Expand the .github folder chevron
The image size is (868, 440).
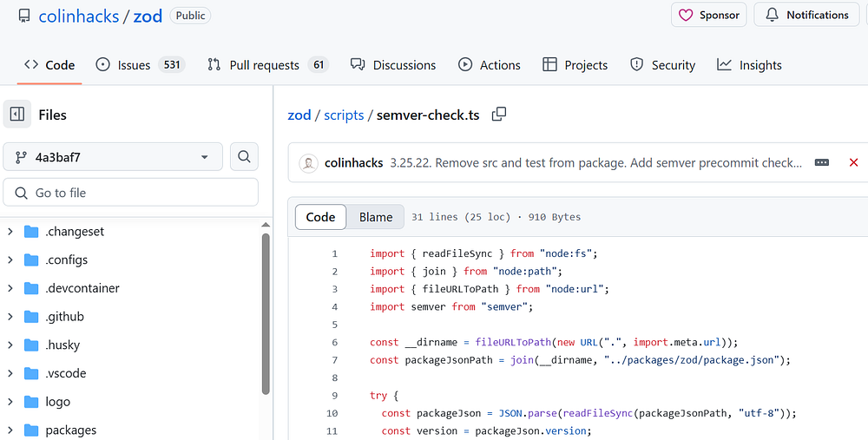coord(10,317)
